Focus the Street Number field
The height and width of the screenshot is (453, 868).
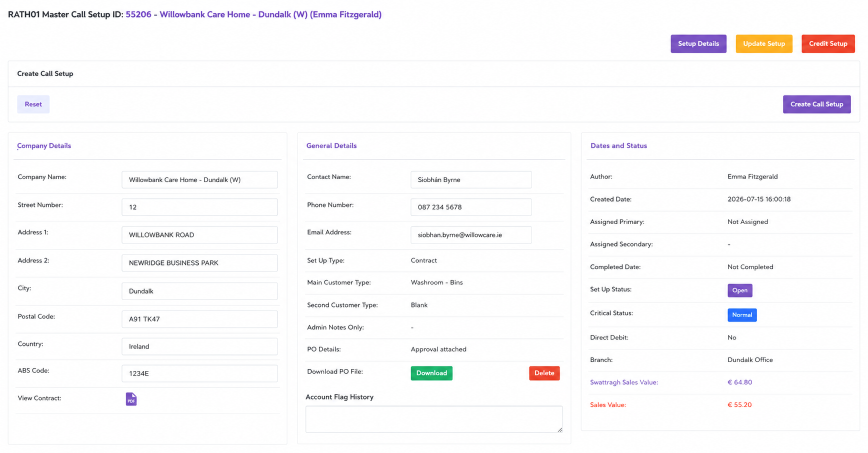click(x=199, y=207)
